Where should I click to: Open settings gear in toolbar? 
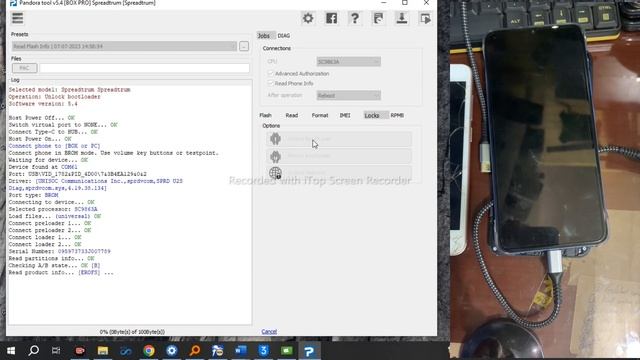[x=308, y=18]
